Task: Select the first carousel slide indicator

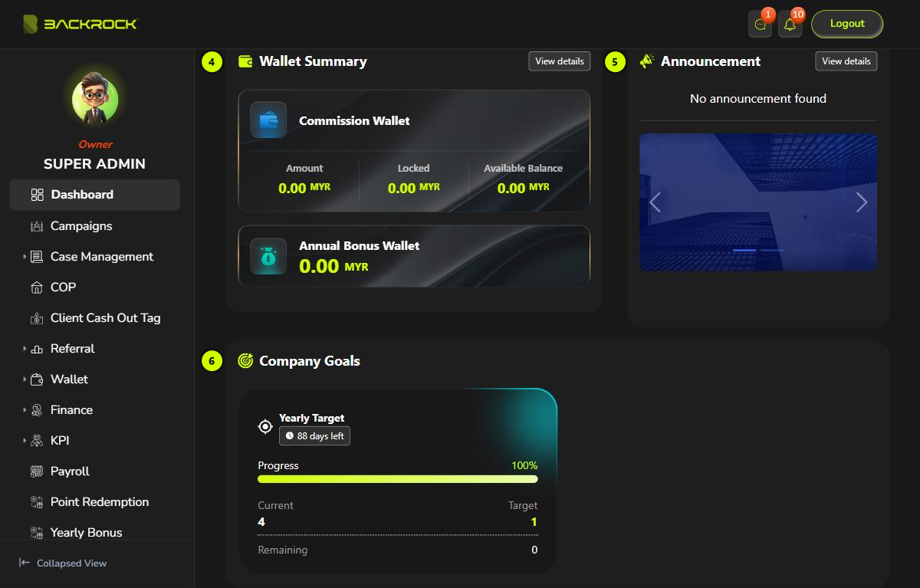Action: click(744, 250)
